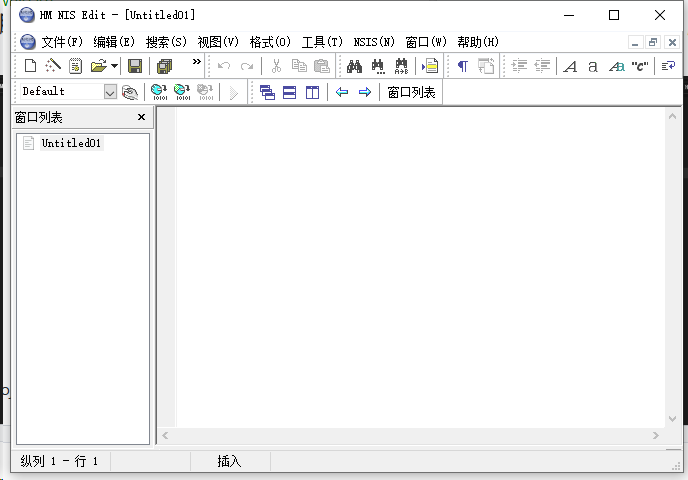This screenshot has width=688, height=480.
Task: Go to previous window left arrow
Action: point(342,92)
